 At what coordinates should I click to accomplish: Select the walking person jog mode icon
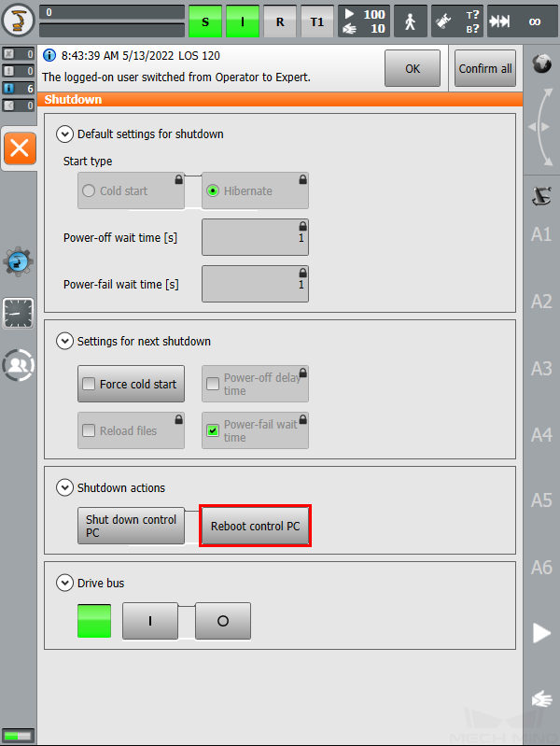point(410,21)
